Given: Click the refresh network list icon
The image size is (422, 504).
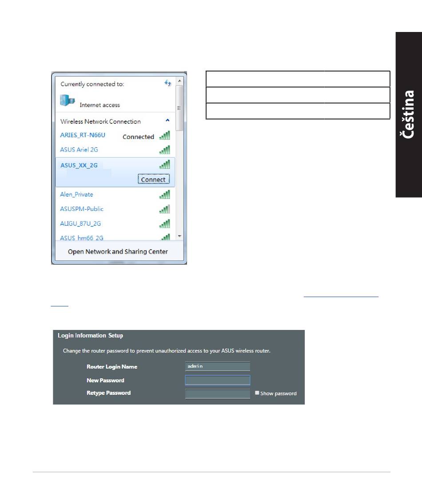Looking at the screenshot, I should tap(167, 83).
